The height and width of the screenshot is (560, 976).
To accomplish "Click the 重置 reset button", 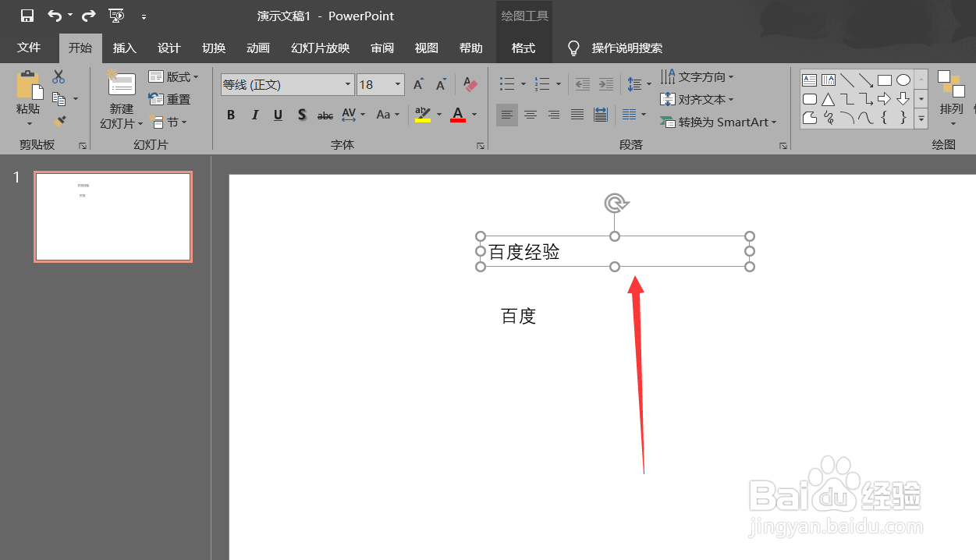I will [169, 99].
